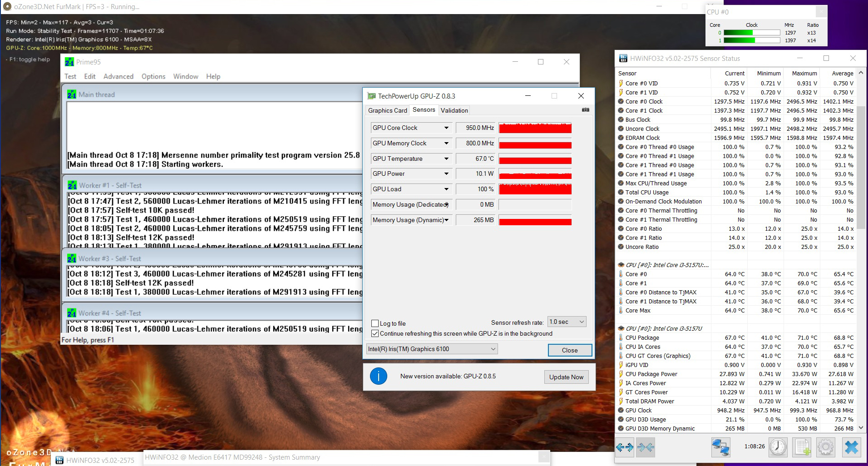Click the HWiNFO32 System Summary taskbar window
This screenshot has height=466, width=868.
click(347, 457)
